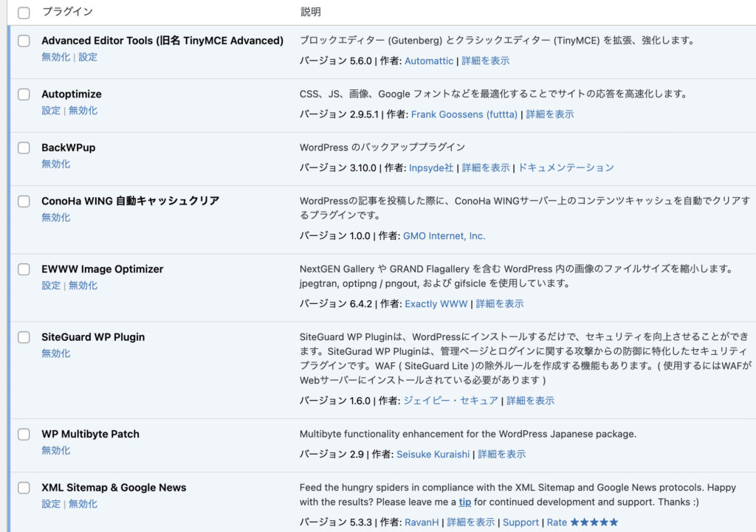Open EWWW Image Optimizer 設定

click(x=51, y=286)
